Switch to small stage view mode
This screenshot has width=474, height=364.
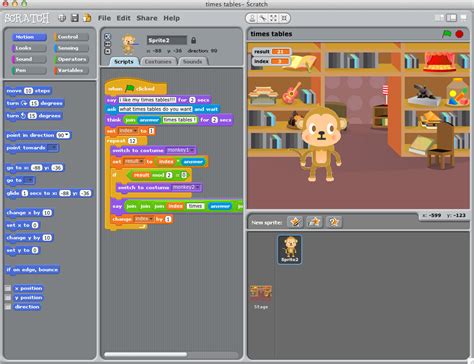click(x=439, y=18)
